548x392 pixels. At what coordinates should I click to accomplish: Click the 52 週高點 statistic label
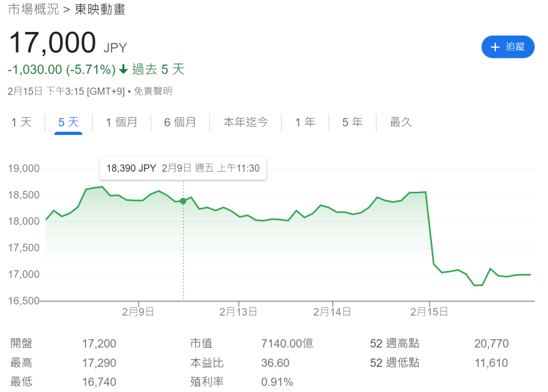(395, 344)
